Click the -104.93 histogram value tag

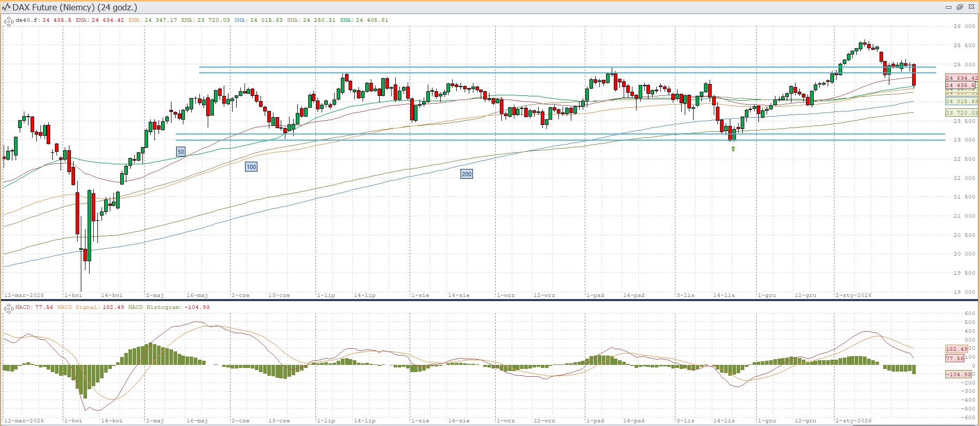(x=958, y=374)
